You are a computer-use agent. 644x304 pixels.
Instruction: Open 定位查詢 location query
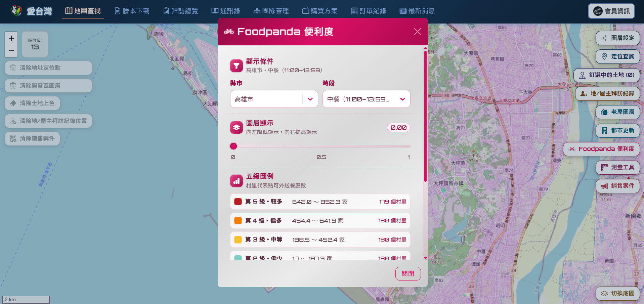click(617, 56)
